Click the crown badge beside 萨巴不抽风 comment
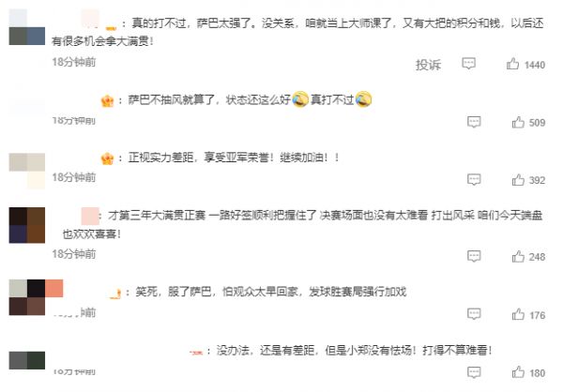Screen dimensions: 563x392 click(107, 100)
